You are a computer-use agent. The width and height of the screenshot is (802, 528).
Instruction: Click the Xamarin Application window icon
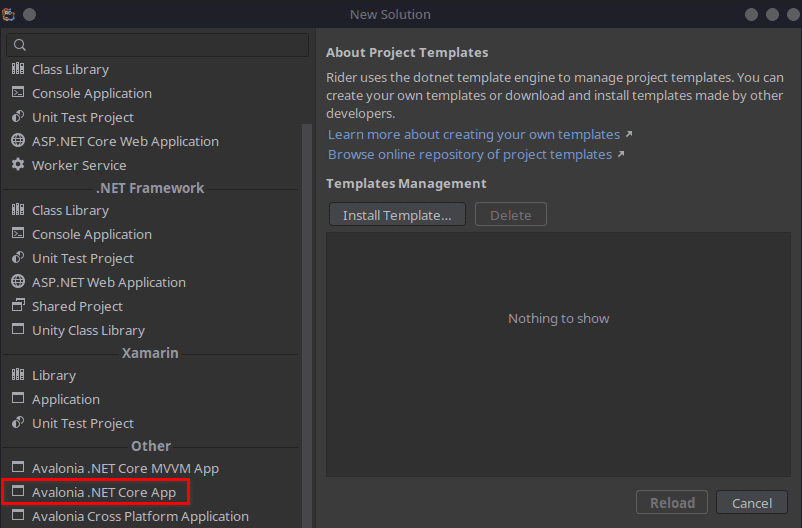18,398
